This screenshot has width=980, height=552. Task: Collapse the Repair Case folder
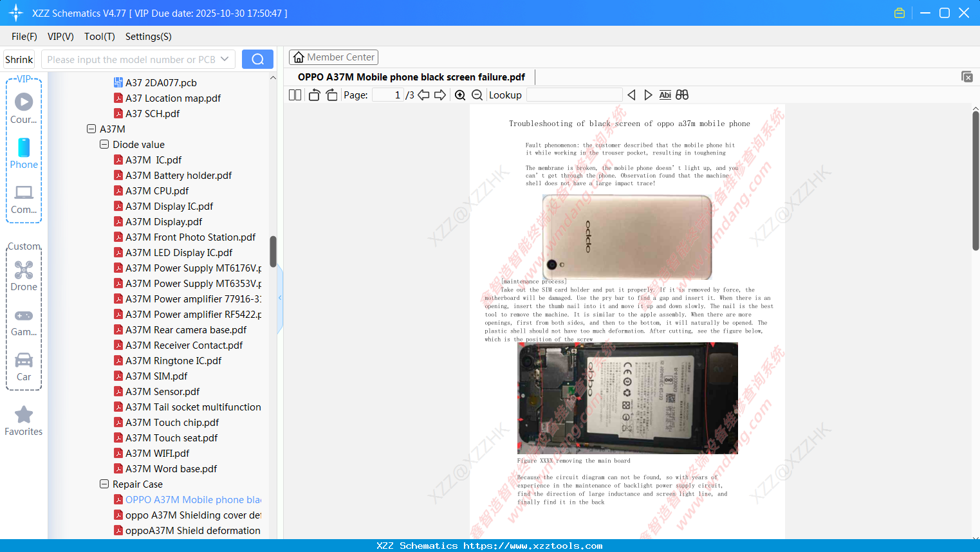coord(104,484)
